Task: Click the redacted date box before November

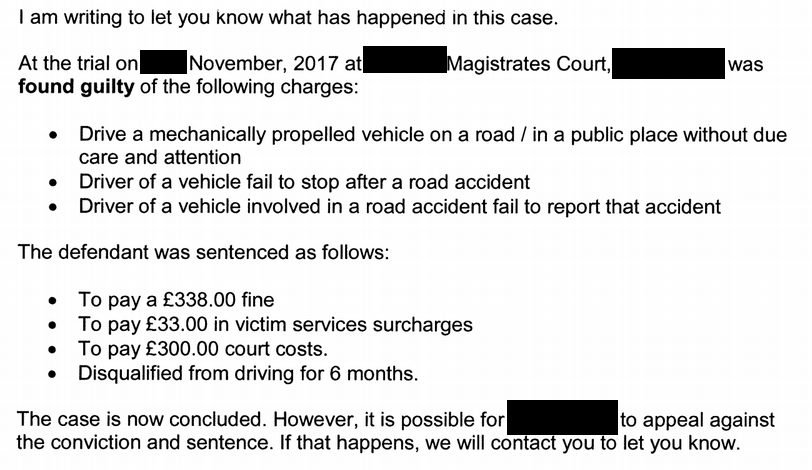Action: tap(163, 62)
